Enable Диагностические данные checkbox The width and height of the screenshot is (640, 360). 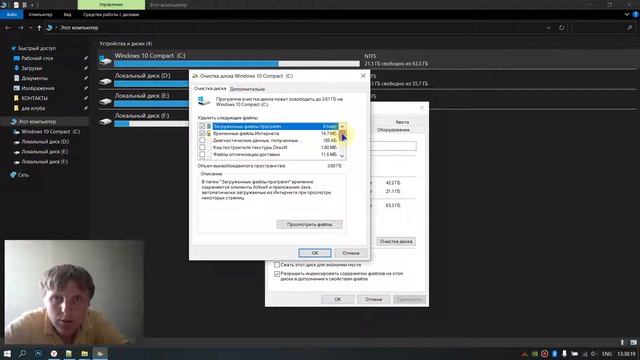(202, 140)
